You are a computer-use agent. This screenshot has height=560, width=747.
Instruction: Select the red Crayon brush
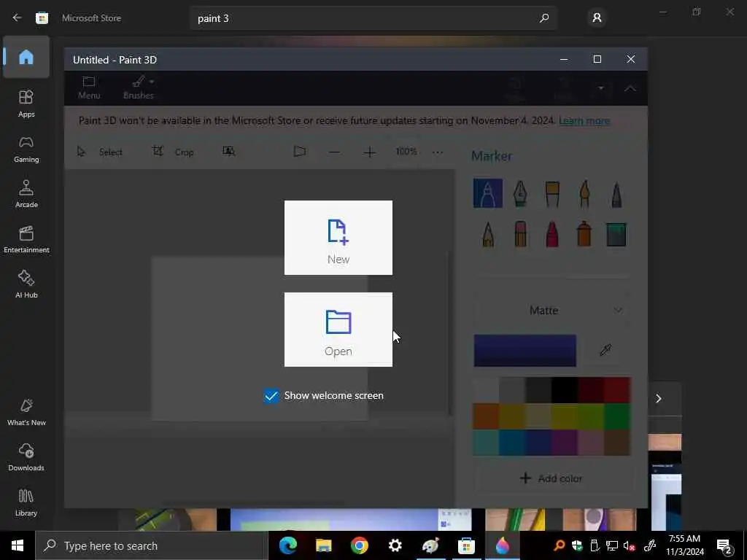[552, 234]
